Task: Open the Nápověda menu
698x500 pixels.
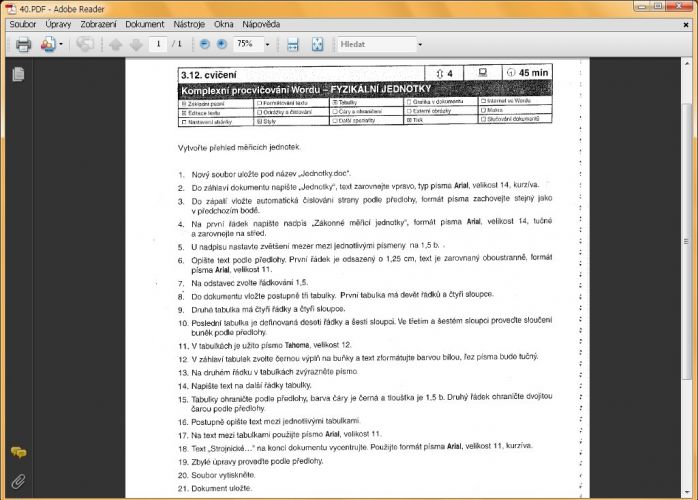Action: pyautogui.click(x=261, y=24)
